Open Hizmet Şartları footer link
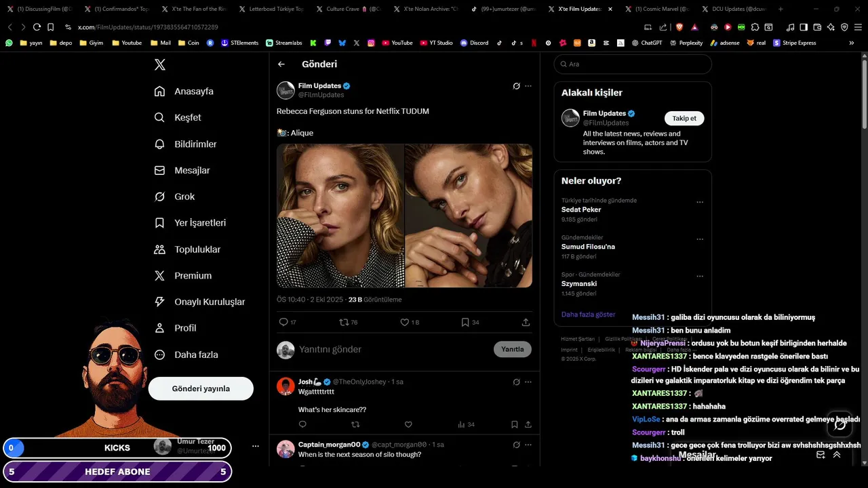Screen dimensions: 868x488 [578, 339]
